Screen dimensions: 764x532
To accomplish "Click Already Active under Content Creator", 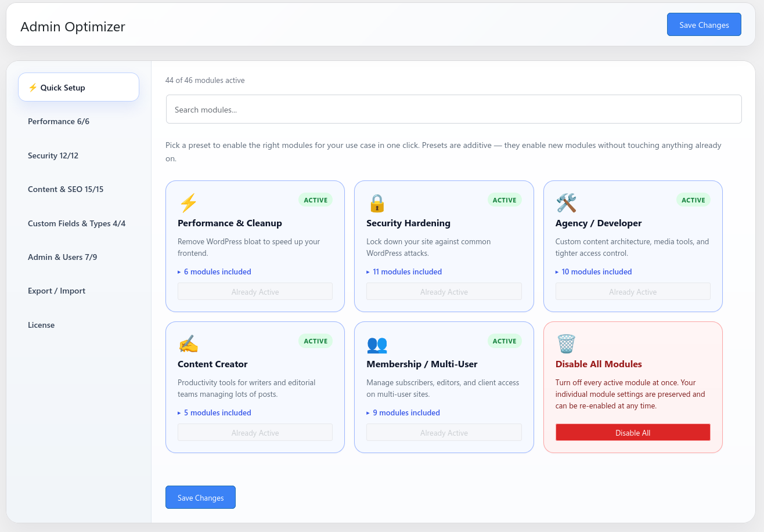I will (x=255, y=432).
